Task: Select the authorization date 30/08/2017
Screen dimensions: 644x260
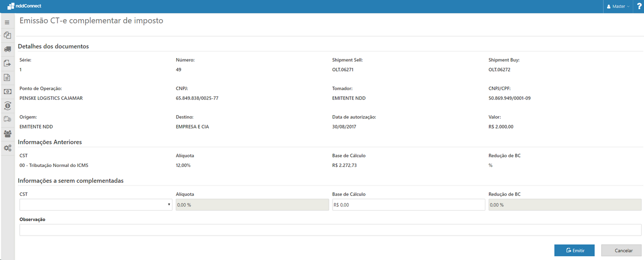Action: (344, 127)
